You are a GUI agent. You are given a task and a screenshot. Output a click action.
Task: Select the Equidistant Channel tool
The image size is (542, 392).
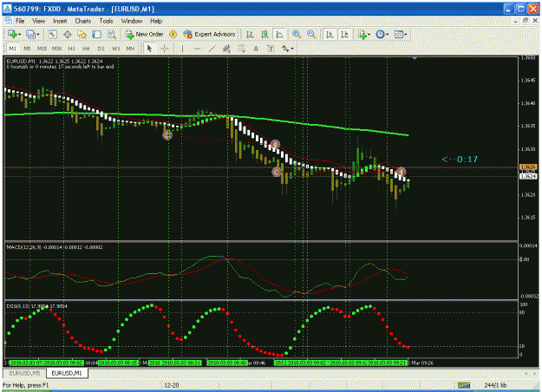coord(226,49)
